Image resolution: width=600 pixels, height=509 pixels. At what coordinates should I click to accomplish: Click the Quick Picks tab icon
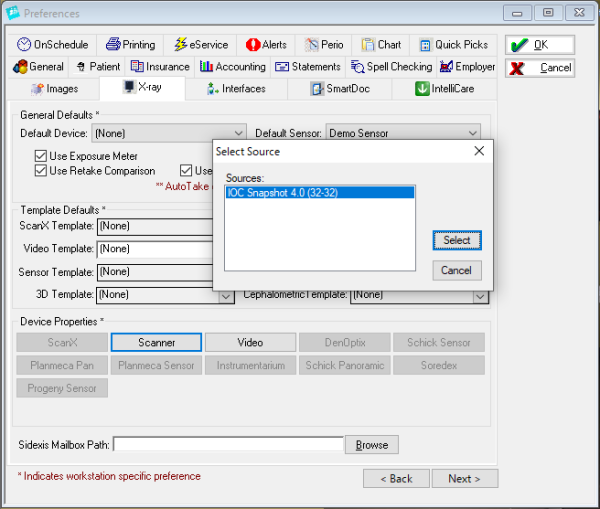tap(425, 45)
